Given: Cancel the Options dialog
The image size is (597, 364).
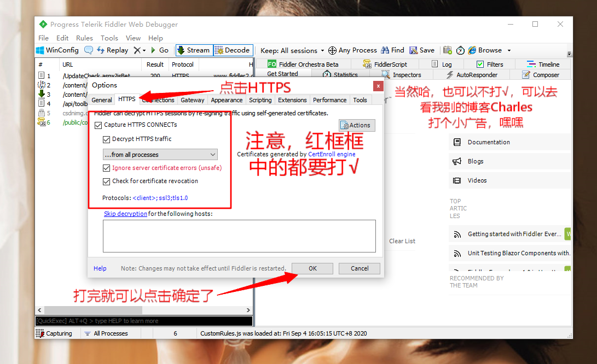Looking at the screenshot, I should point(360,268).
